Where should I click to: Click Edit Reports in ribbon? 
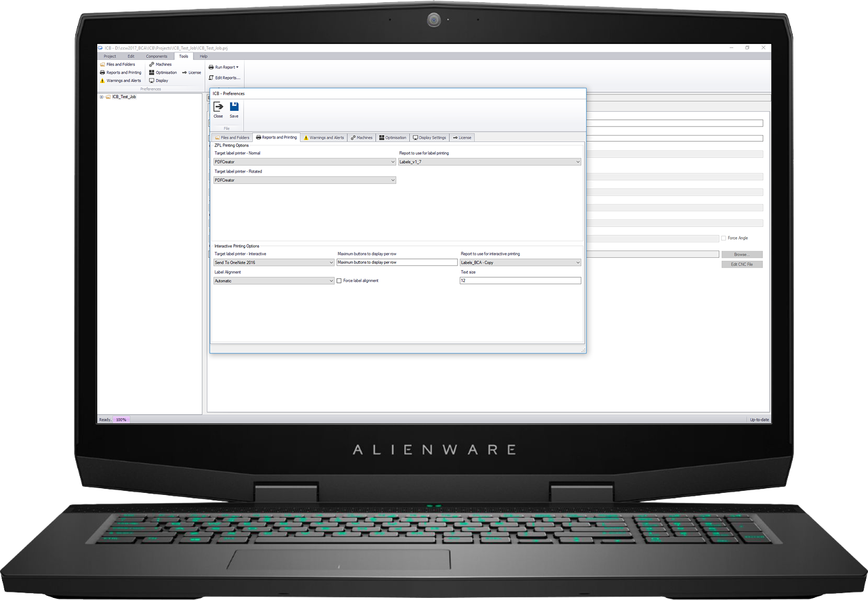[x=225, y=77]
